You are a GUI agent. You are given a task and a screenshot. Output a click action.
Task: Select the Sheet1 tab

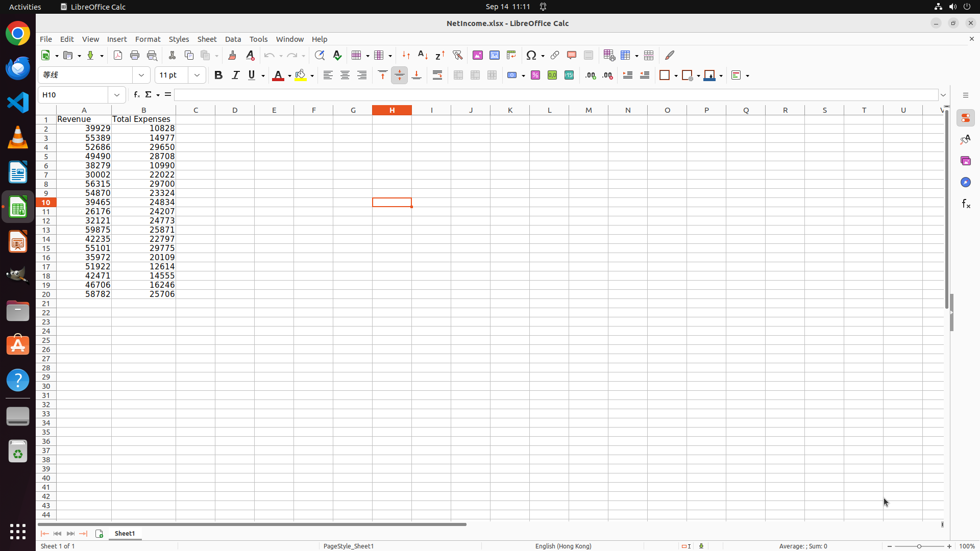coord(125,534)
